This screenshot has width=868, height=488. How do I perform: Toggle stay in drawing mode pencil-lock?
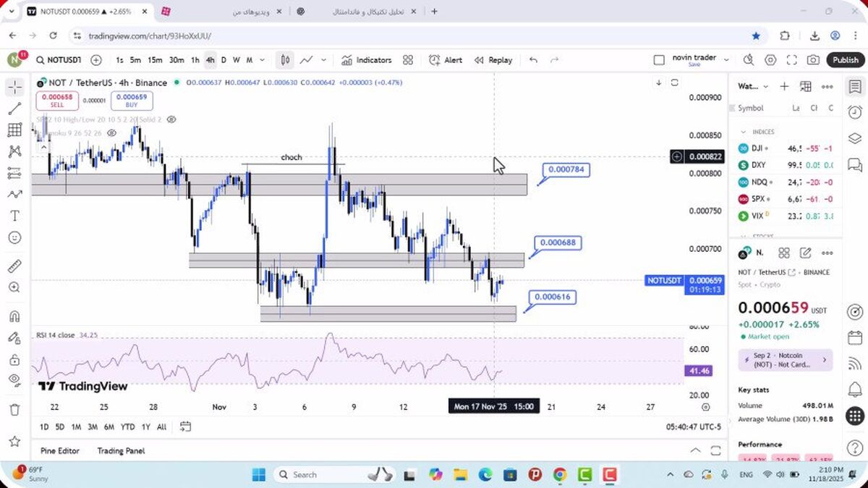click(14, 337)
